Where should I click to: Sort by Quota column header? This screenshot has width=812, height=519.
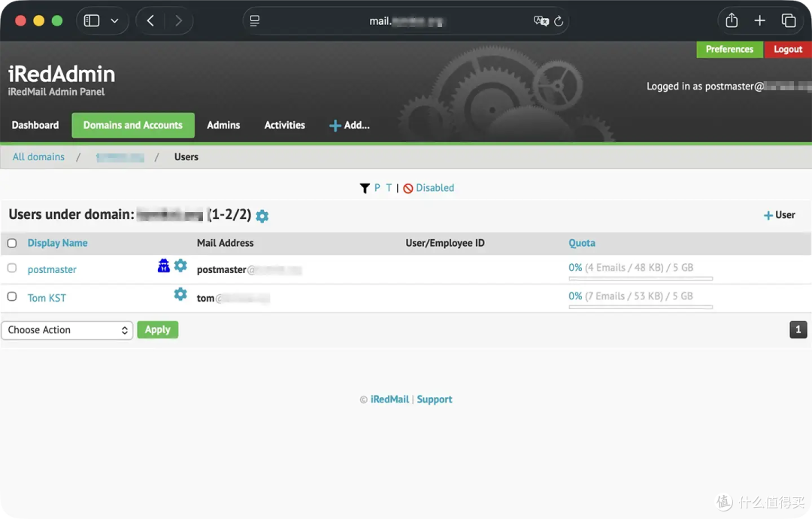click(581, 243)
